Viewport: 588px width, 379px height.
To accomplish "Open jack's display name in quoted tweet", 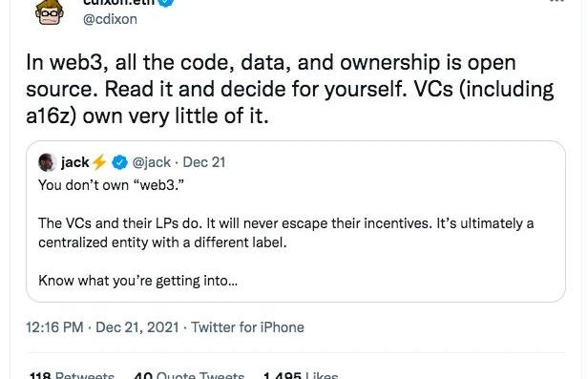I will [x=75, y=162].
